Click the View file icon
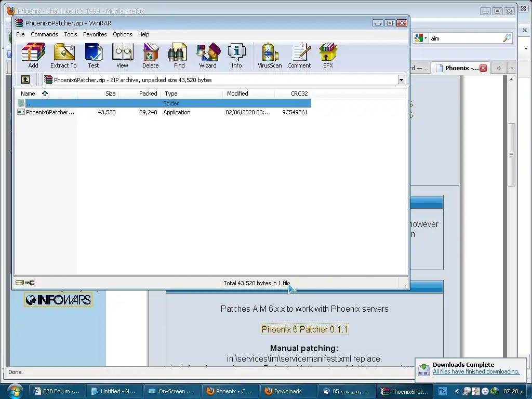 click(x=123, y=55)
